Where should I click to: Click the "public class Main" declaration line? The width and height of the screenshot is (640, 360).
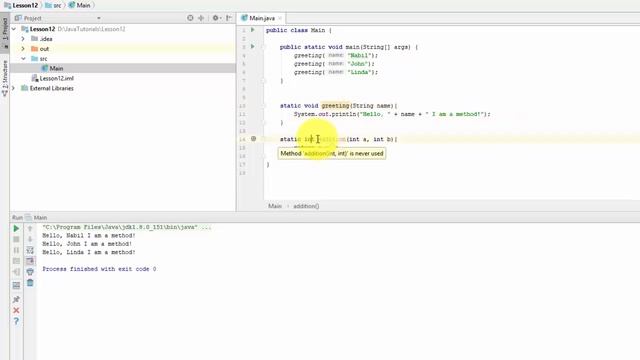[299, 30]
